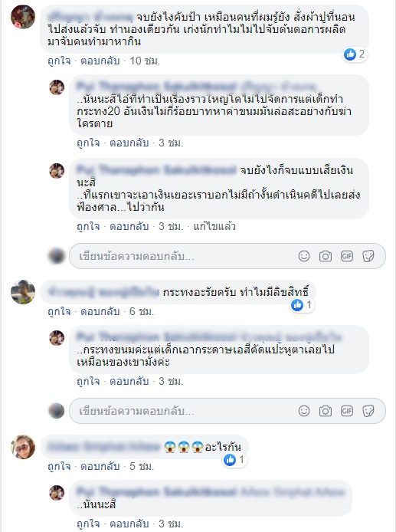The height and width of the screenshot is (532, 396).
Task: Click second เขียนข้อความตอบกลับ reply field
Action: click(x=227, y=411)
